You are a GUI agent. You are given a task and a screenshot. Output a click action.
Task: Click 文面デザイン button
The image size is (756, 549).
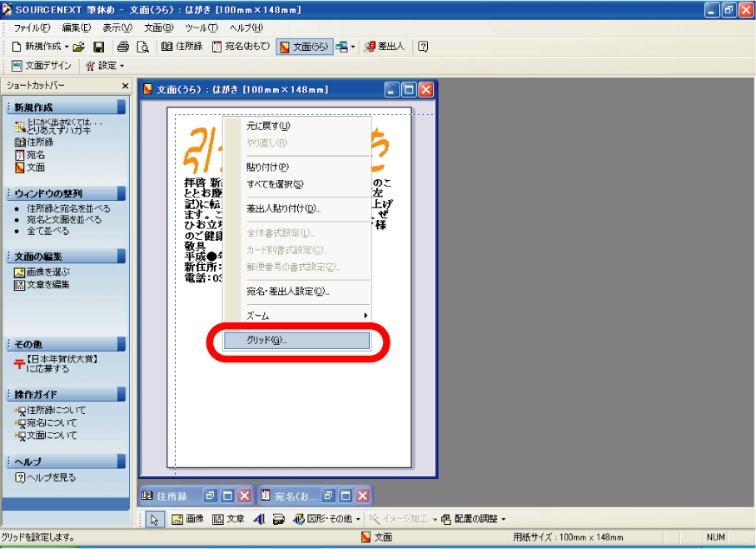click(42, 66)
